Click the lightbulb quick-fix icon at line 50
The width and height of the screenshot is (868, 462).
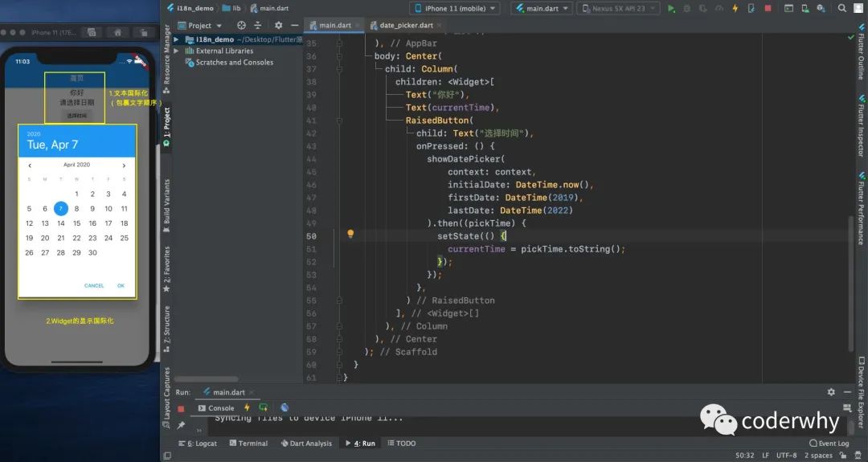350,234
